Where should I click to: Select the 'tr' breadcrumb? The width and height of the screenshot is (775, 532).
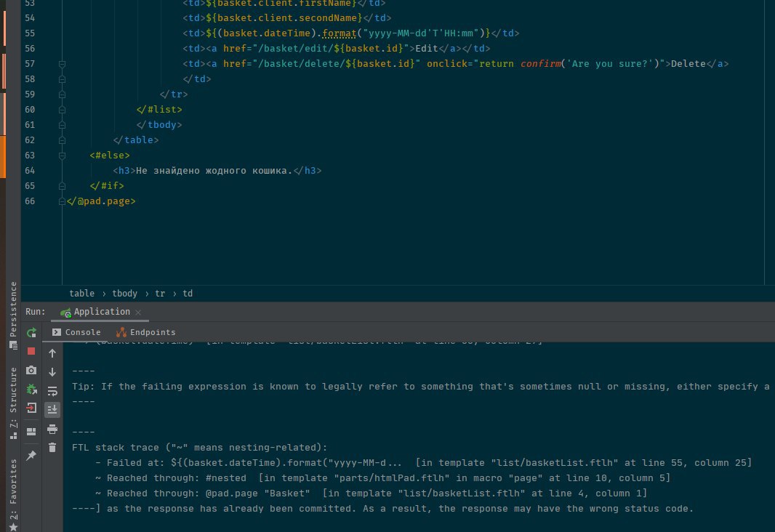tap(160, 294)
